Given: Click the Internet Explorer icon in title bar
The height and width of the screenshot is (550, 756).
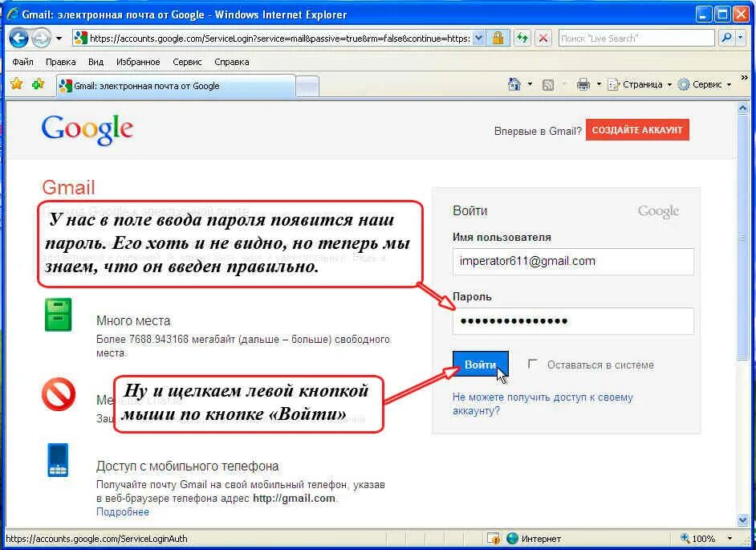Looking at the screenshot, I should (12, 14).
